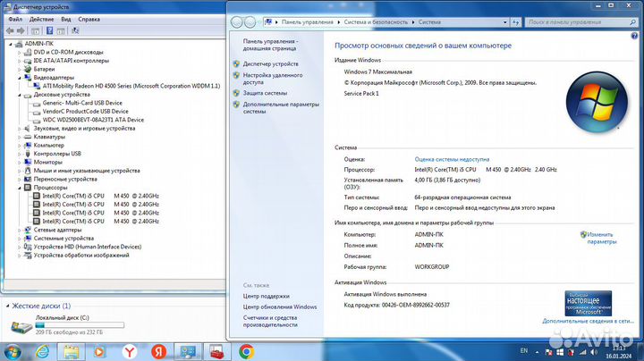Click the Back arrow in Device Manager toolbar

tap(10, 30)
